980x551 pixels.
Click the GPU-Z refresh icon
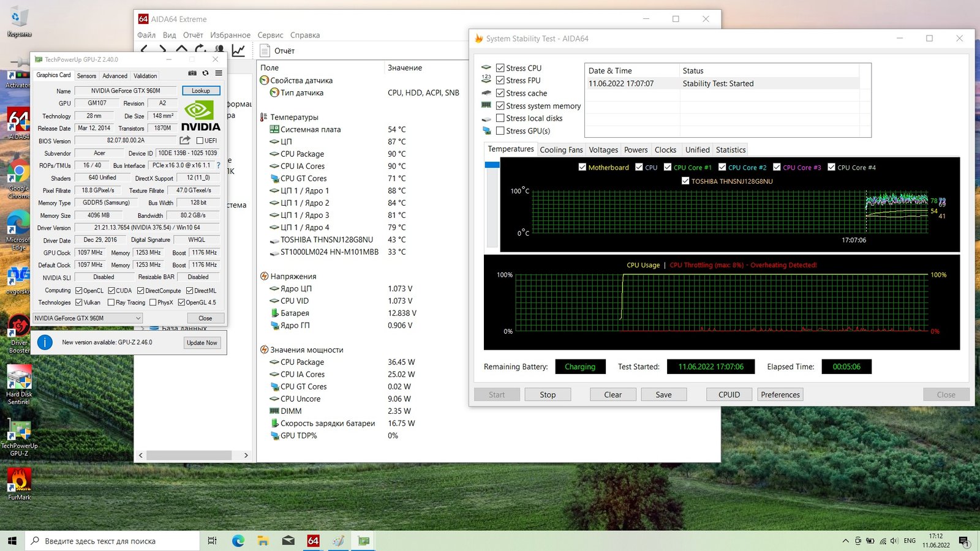point(205,73)
